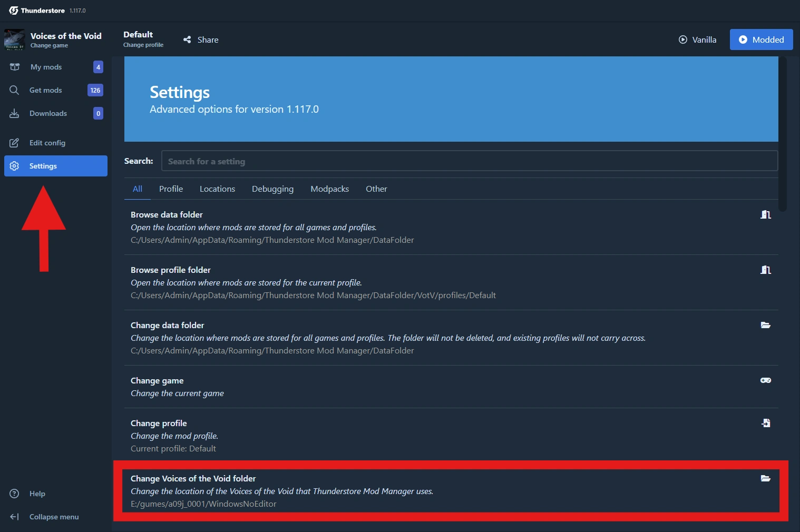Open the My mods menu entry
This screenshot has width=800, height=532.
tap(56, 67)
